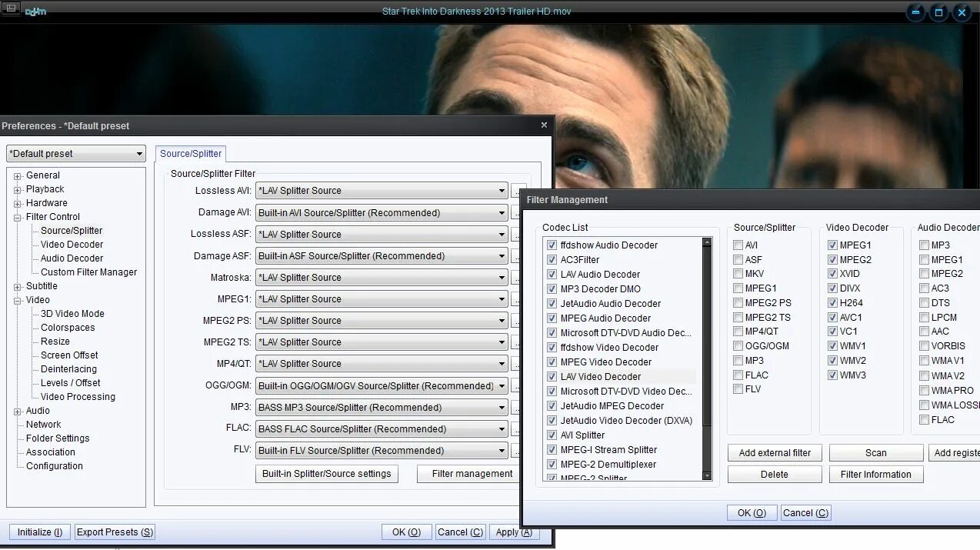Viewport: 980px width, 550px height.
Task: Minimize the Daum PotPlayer window
Action: tap(915, 12)
